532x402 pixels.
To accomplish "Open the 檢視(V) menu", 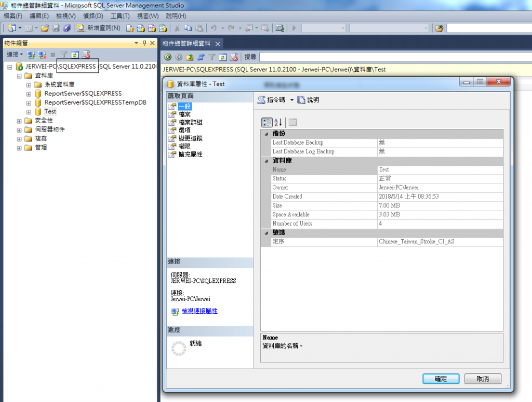I will pyautogui.click(x=66, y=16).
